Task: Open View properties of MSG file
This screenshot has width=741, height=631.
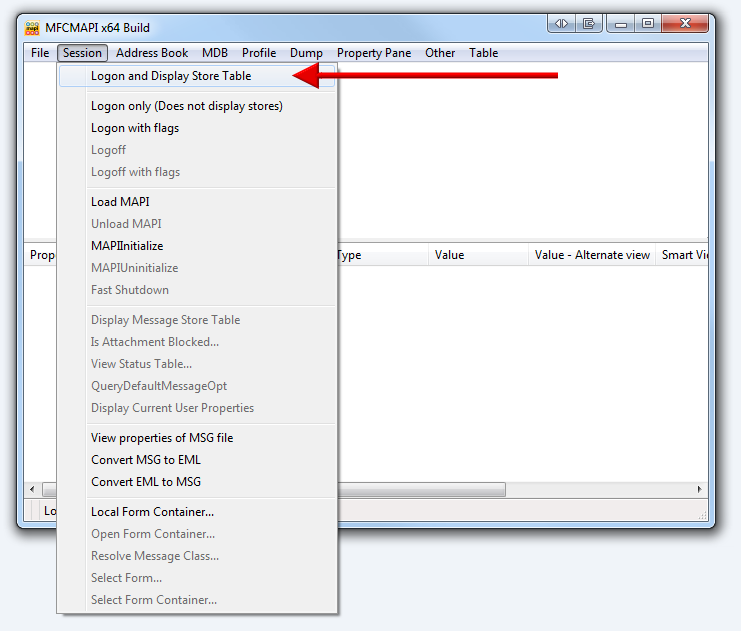Action: (x=162, y=438)
